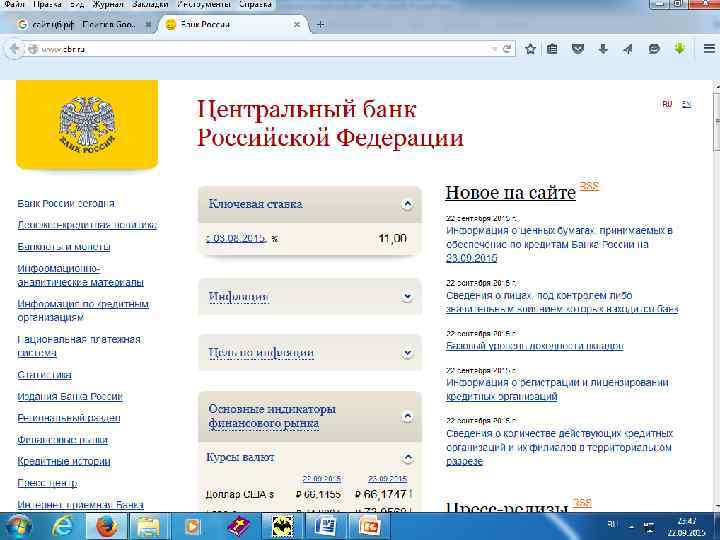This screenshot has height=540, width=720.
Task: Open the media player taskbar icon
Action: tap(192, 526)
